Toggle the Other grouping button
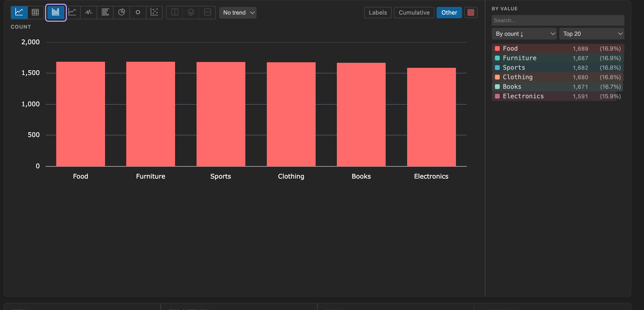Screen dimensions: 644x310 pyautogui.click(x=449, y=12)
